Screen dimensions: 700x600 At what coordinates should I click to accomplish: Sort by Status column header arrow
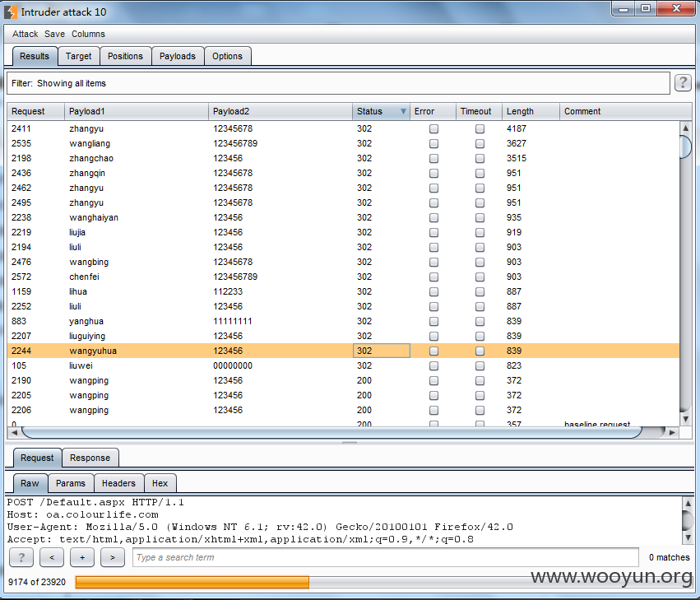coord(403,112)
